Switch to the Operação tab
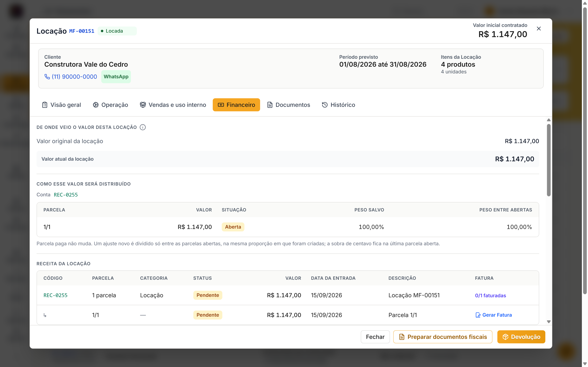Image resolution: width=588 pixels, height=367 pixels. [x=110, y=105]
